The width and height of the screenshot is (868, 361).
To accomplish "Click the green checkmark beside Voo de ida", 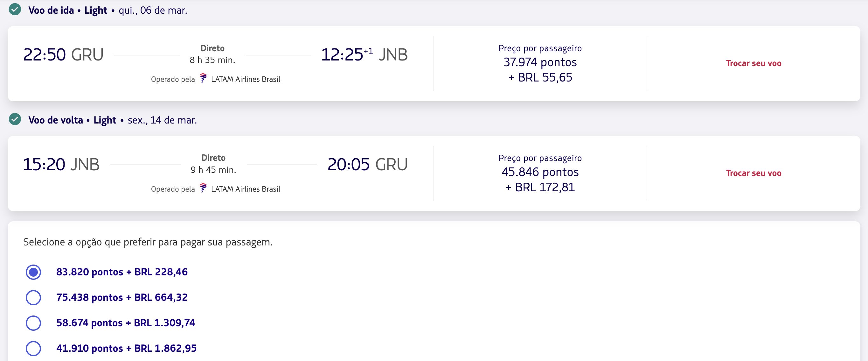I will pos(15,10).
